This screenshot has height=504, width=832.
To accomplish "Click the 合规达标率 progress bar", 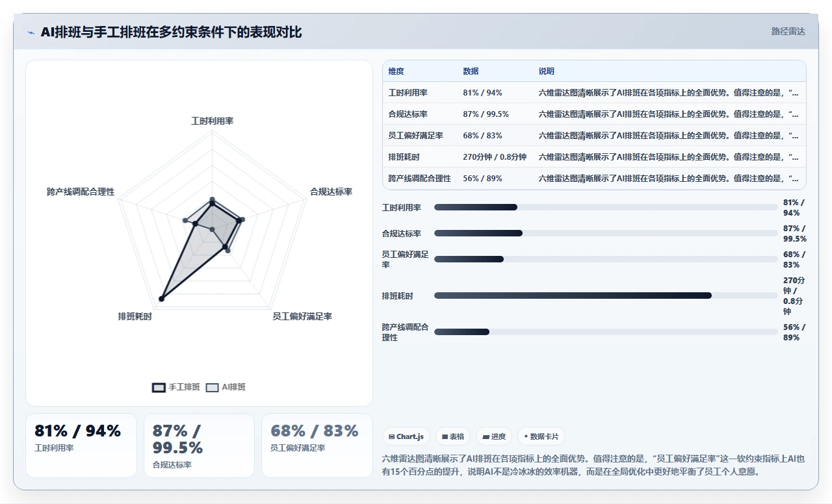I will 606,233.
